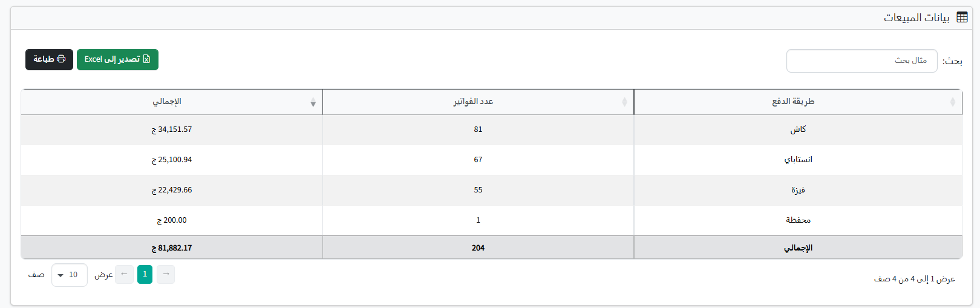The image size is (980, 308).
Task: Click the الإجمالي column header label
Action: coord(167,102)
